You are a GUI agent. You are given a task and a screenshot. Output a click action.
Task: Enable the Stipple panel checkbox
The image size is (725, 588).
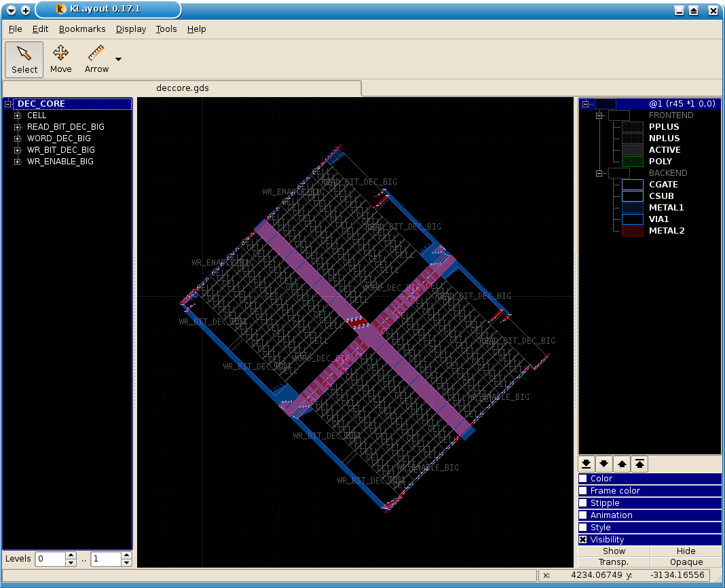coord(583,503)
